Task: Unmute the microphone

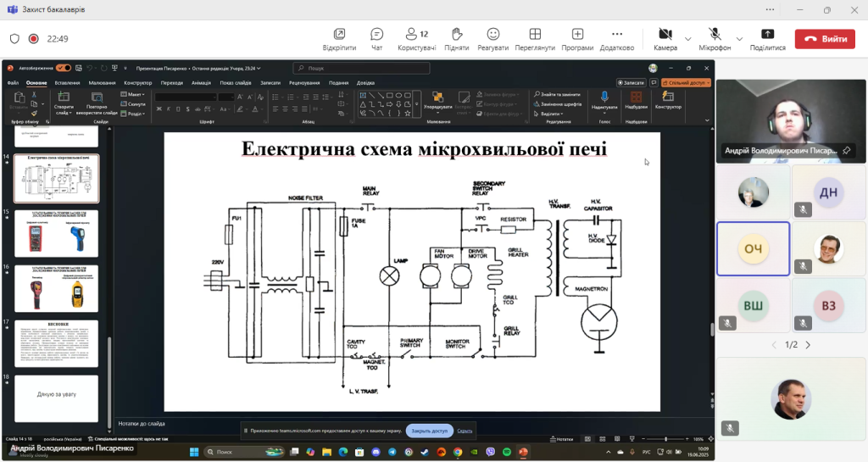Action: [715, 38]
